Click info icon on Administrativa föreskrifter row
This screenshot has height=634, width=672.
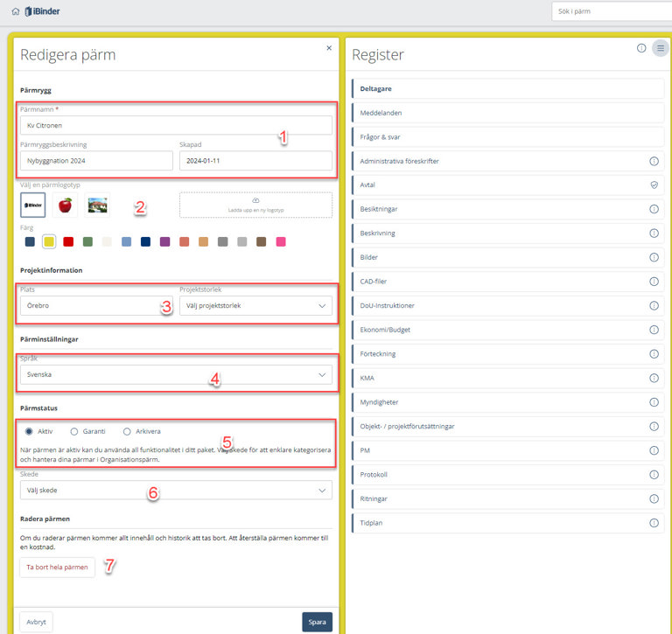tap(653, 162)
